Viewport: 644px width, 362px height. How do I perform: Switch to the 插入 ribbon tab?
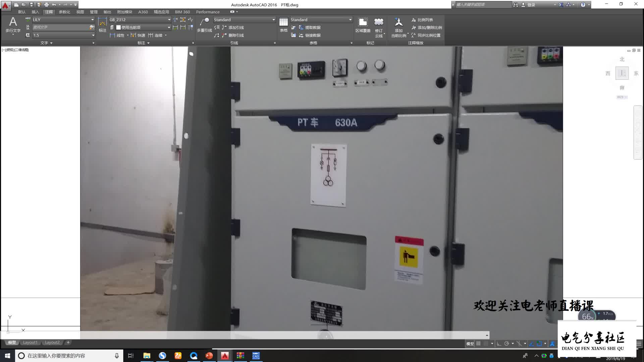(35, 12)
